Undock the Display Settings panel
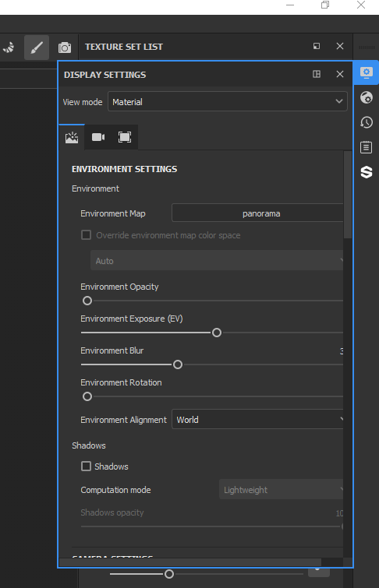The height and width of the screenshot is (588, 379). 317,74
